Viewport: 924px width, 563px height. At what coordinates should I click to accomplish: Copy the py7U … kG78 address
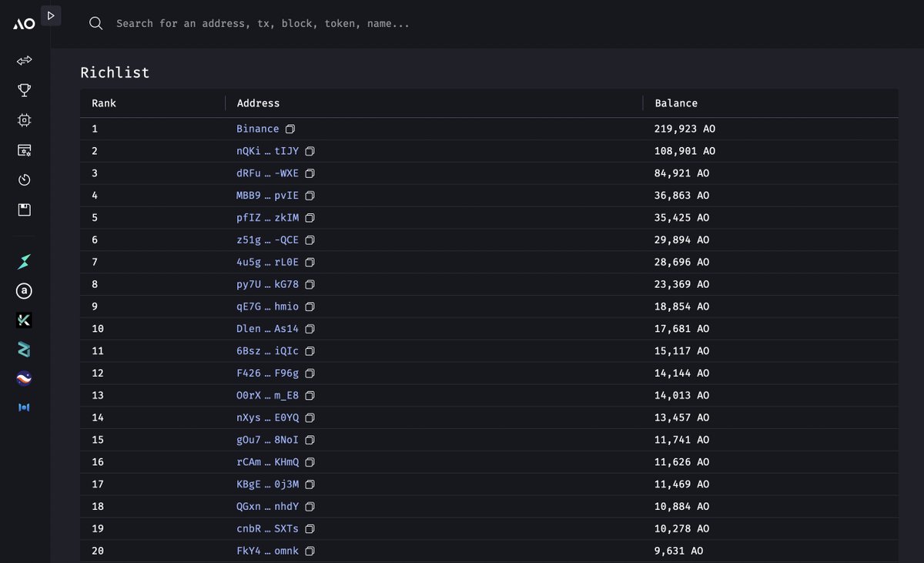(x=310, y=284)
